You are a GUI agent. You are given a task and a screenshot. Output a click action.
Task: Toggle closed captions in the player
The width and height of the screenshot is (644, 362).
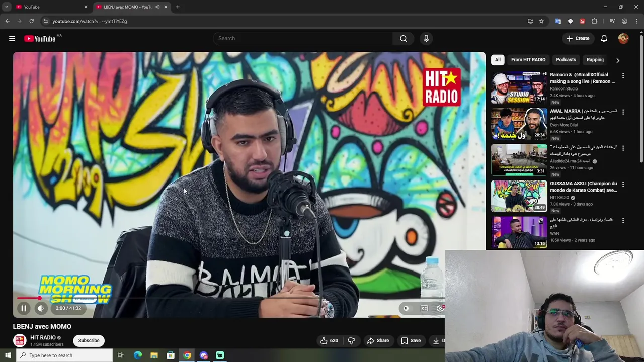click(x=424, y=308)
